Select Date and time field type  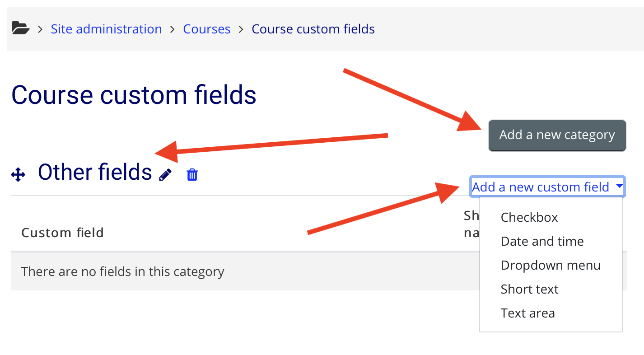(542, 241)
